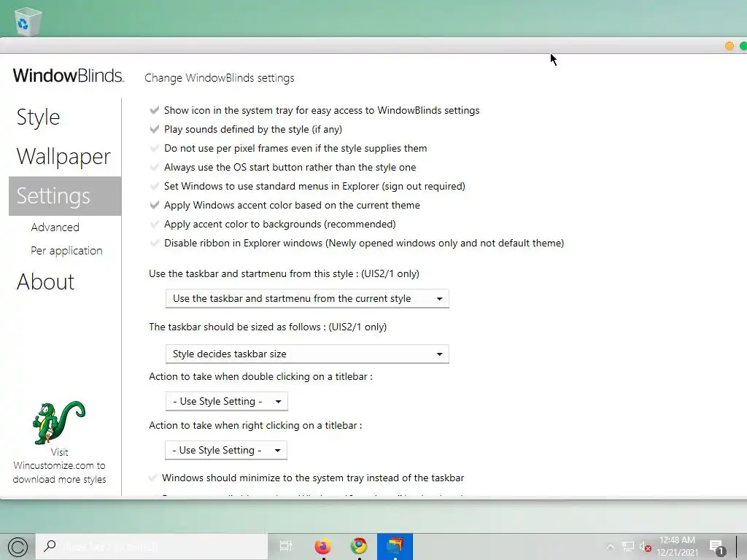Enable Disable ribbon in Explorer windows
Image resolution: width=747 pixels, height=560 pixels.
point(155,244)
